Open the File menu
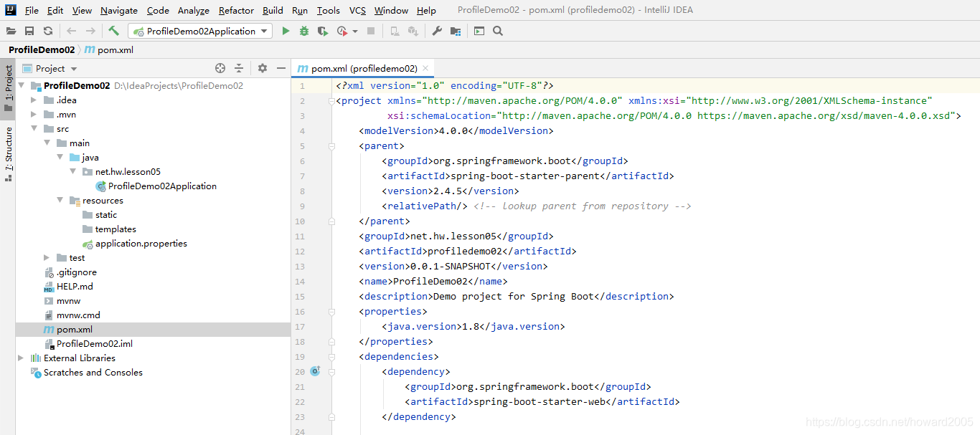980x435 pixels. coord(32,10)
